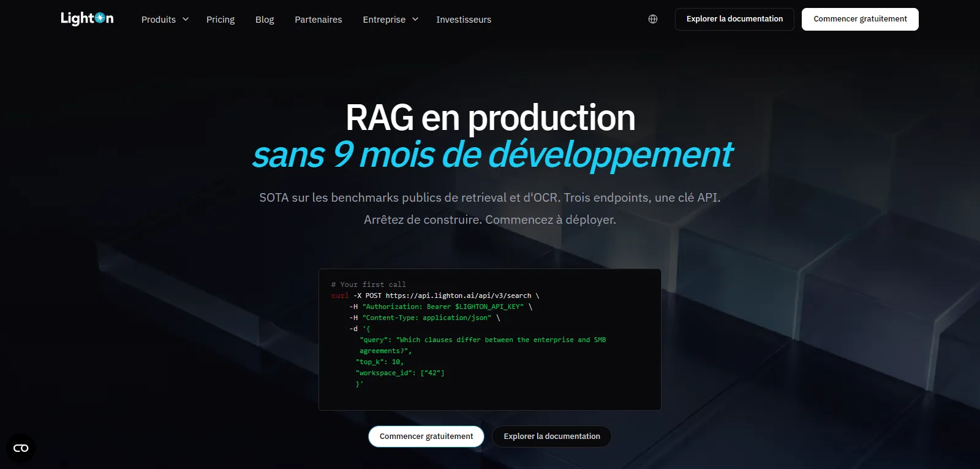Click the 'SOTA sur les benchmarks publics' line
This screenshot has width=980, height=469.
[490, 197]
